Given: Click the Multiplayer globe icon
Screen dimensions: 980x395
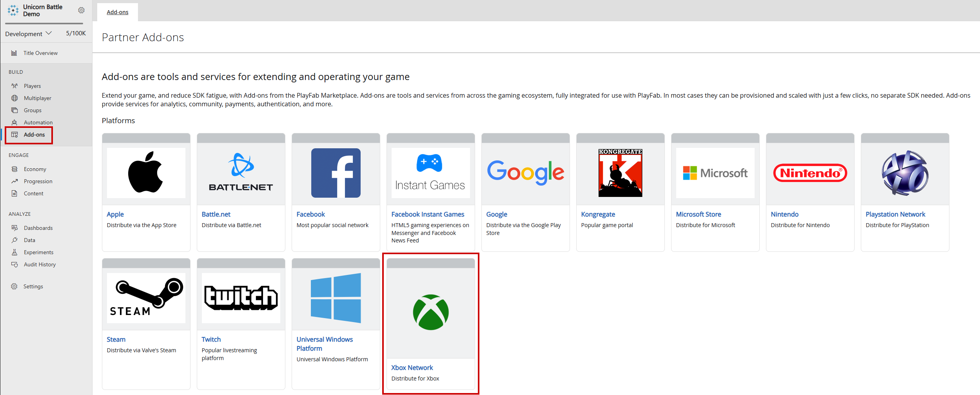Looking at the screenshot, I should [x=15, y=98].
